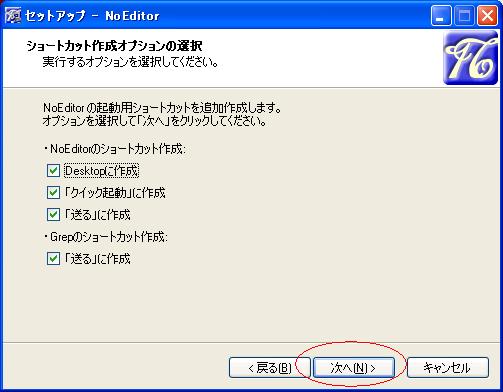Toggle Grep's 「送る」に作成 checkbox
The width and height of the screenshot is (503, 392).
coord(53,259)
